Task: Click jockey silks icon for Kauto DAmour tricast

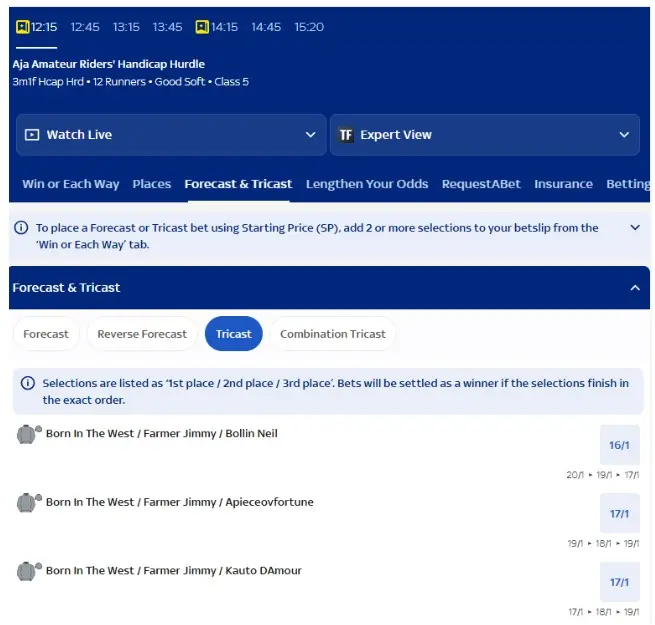Action: pos(28,571)
